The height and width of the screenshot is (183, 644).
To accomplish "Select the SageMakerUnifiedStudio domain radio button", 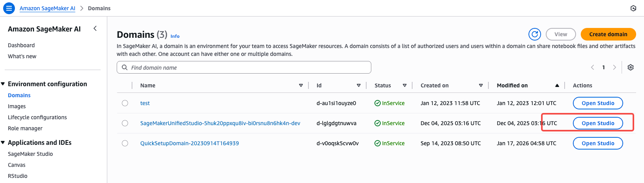I will pyautogui.click(x=125, y=123).
